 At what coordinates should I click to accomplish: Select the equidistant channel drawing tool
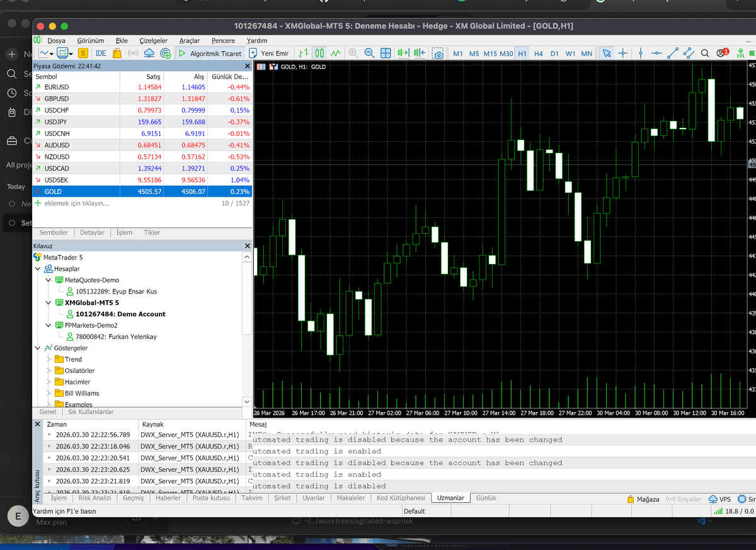[x=688, y=54]
